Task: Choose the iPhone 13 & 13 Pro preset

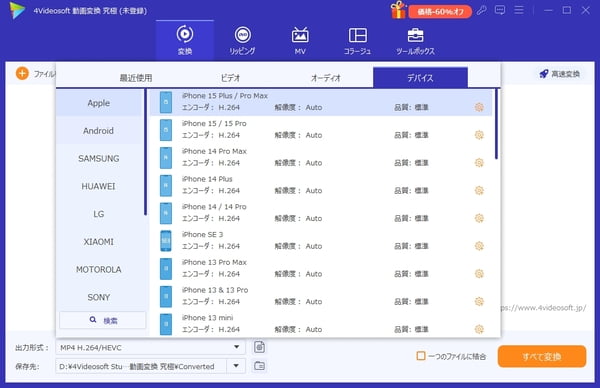Action: 321,296
